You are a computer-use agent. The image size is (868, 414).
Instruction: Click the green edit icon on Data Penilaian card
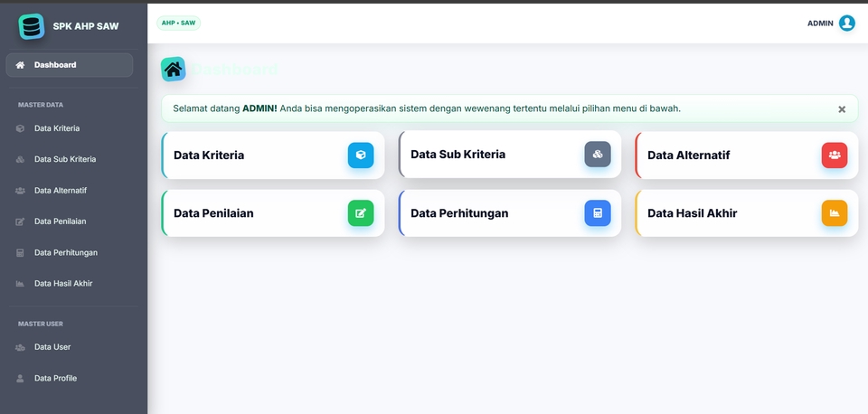pyautogui.click(x=361, y=213)
